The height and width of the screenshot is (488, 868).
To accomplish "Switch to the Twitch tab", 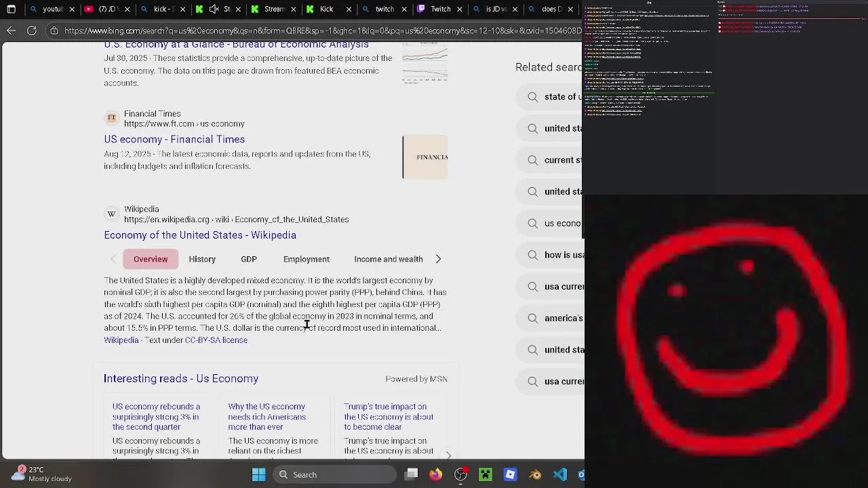I will point(440,9).
